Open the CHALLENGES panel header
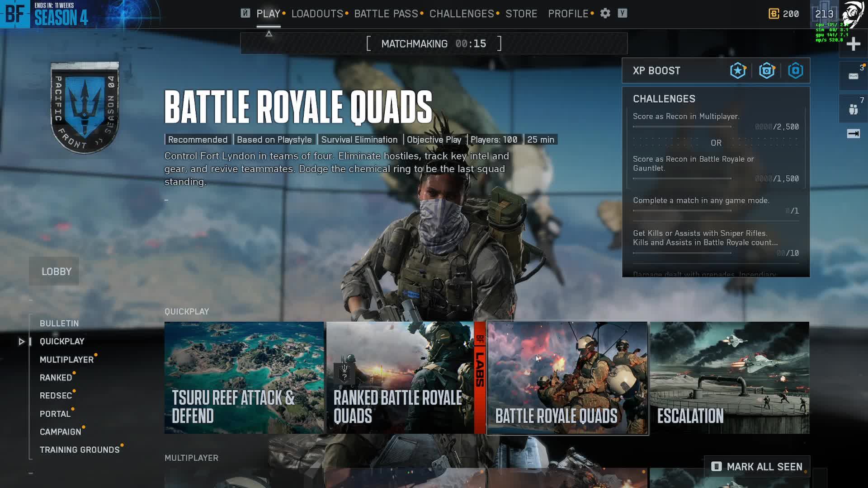 (664, 99)
